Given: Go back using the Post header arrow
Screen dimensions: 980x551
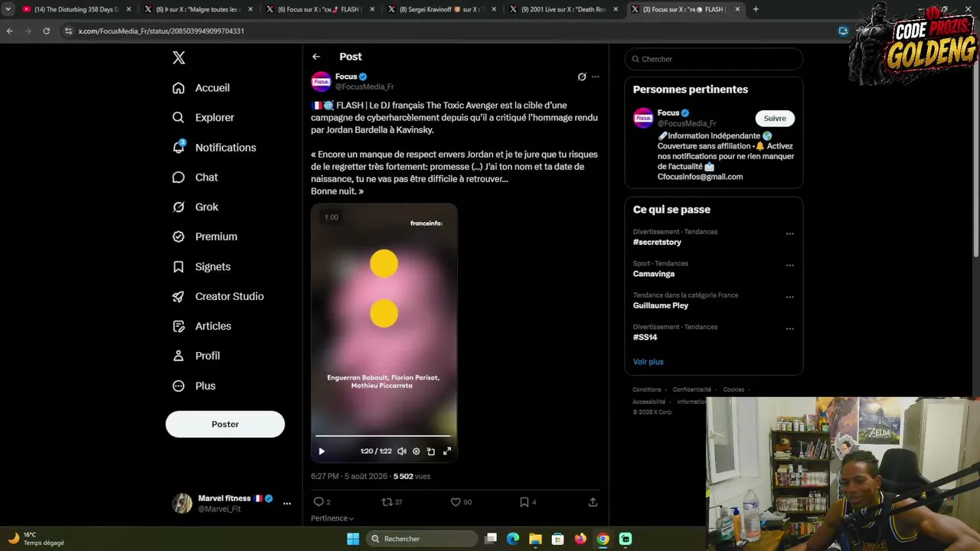Looking at the screenshot, I should (x=316, y=57).
